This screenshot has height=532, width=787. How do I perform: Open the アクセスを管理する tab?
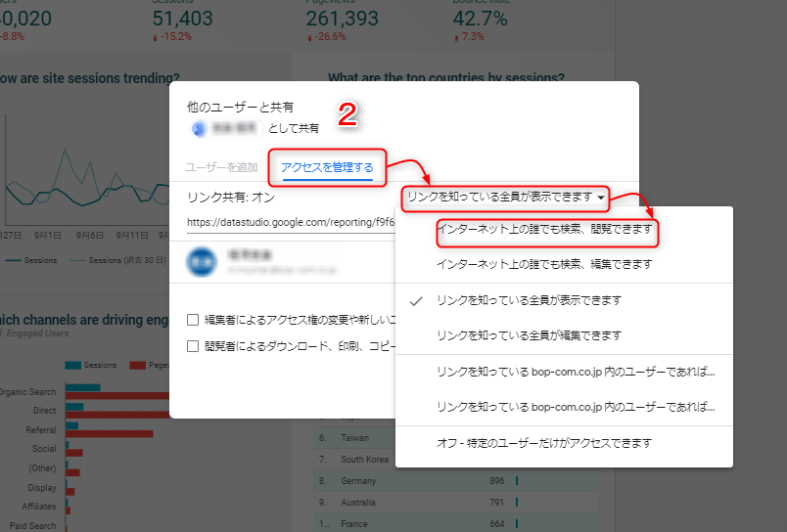[327, 167]
